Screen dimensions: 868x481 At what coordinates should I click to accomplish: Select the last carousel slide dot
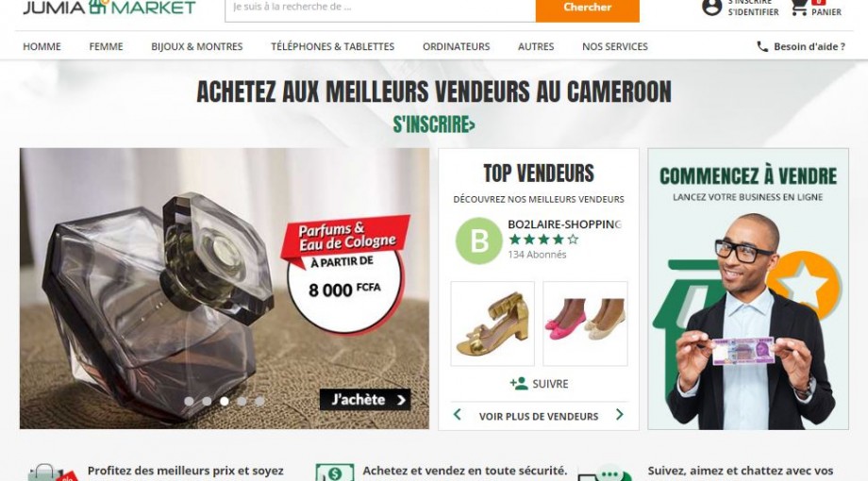click(x=259, y=401)
